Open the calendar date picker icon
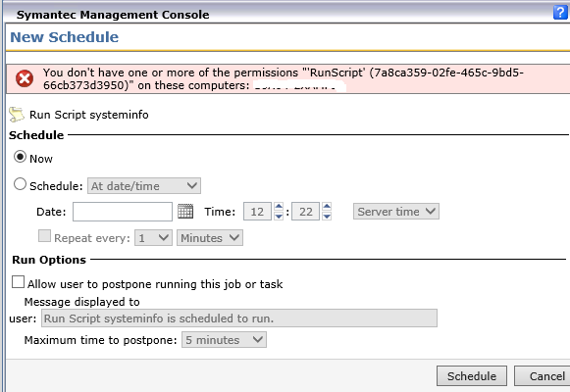The height and width of the screenshot is (392, 570). point(185,212)
